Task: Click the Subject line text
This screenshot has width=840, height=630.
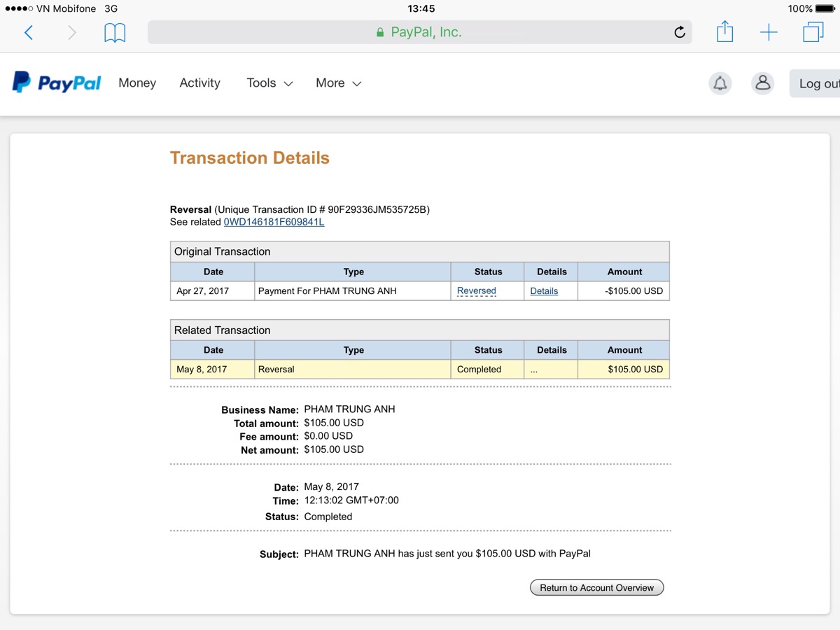Action: (447, 554)
